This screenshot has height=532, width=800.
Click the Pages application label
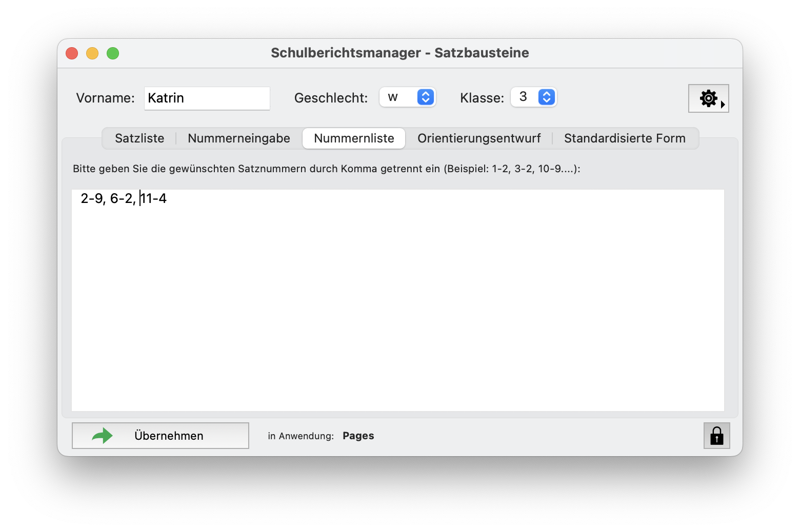click(x=358, y=436)
